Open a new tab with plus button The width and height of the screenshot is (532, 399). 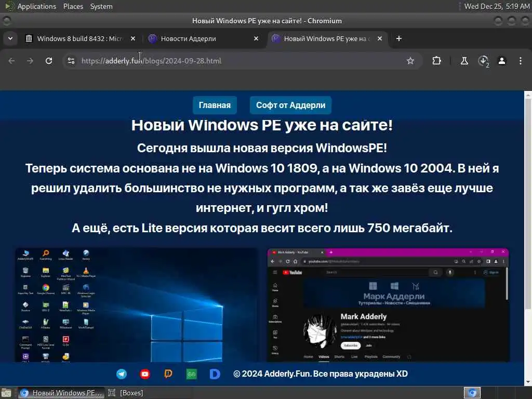[399, 38]
